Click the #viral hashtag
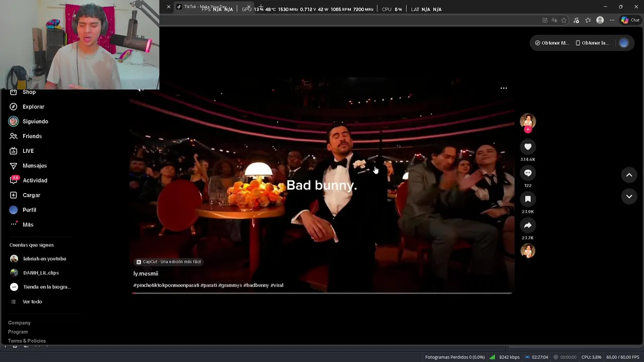The height and width of the screenshot is (362, 644). [277, 285]
